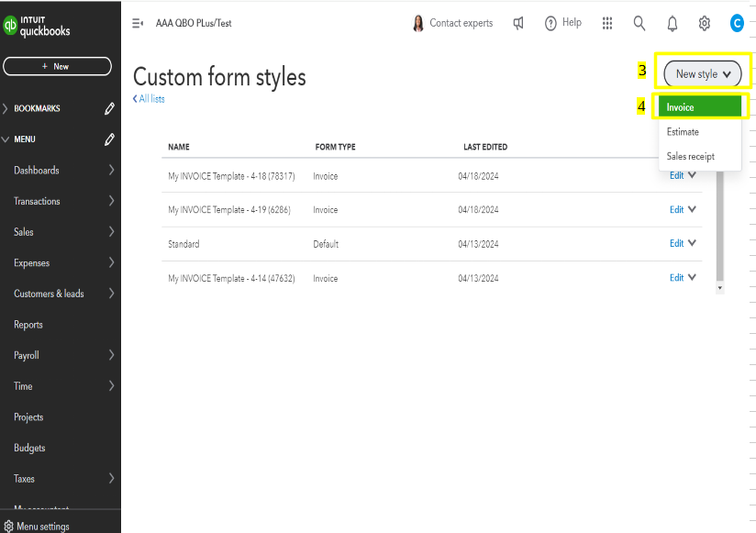756x533 pixels.
Task: Click the + New button
Action: click(57, 66)
